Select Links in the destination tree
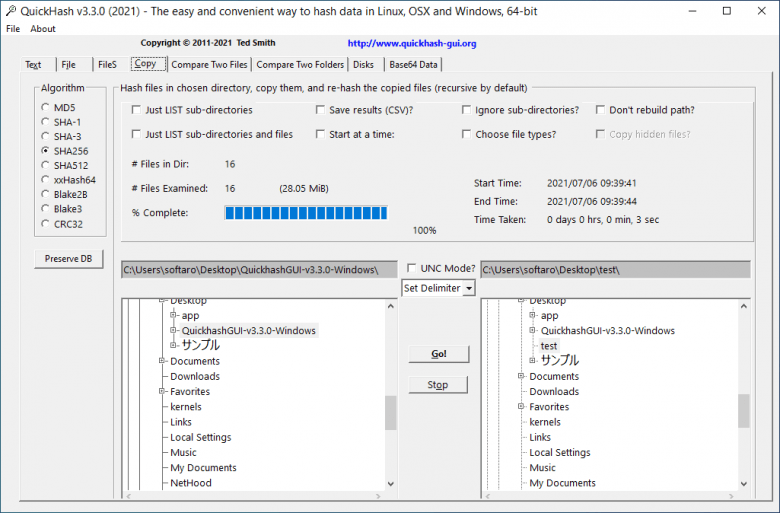780x513 pixels. click(x=540, y=437)
